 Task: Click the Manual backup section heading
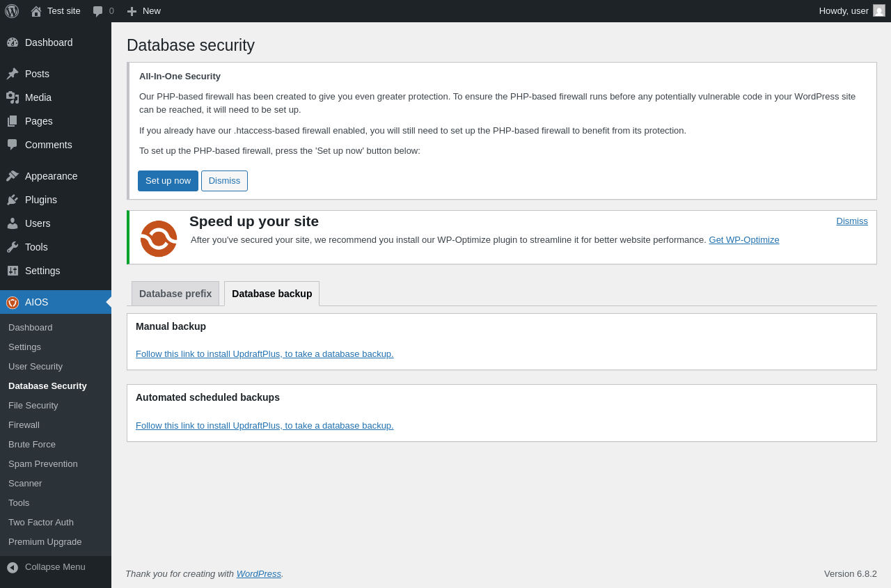pyautogui.click(x=171, y=326)
